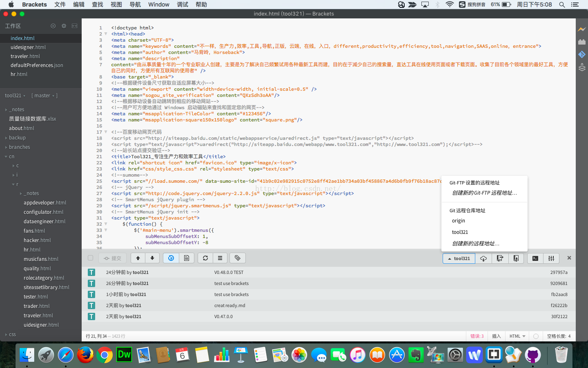588x368 pixels.
Task: Open hacker.html in file tree
Action: (37, 240)
